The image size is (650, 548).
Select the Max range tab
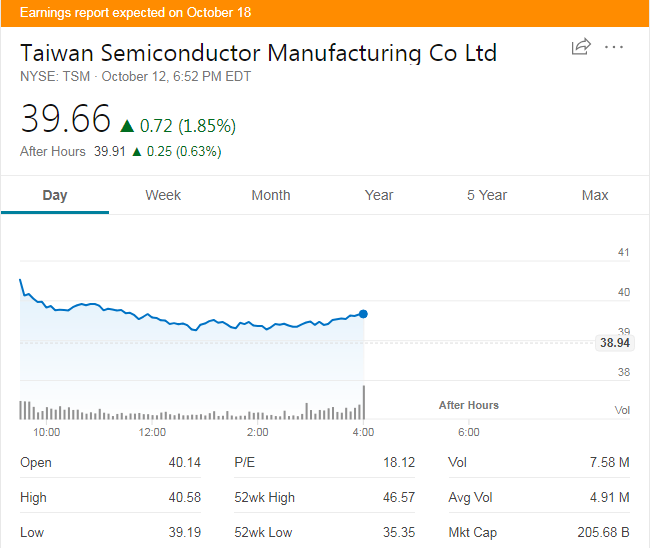click(595, 195)
